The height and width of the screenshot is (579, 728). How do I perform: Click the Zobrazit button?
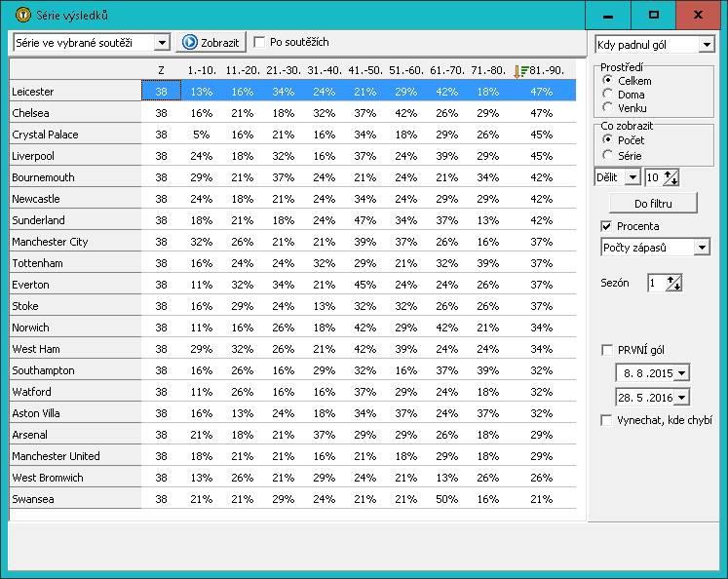[211, 43]
